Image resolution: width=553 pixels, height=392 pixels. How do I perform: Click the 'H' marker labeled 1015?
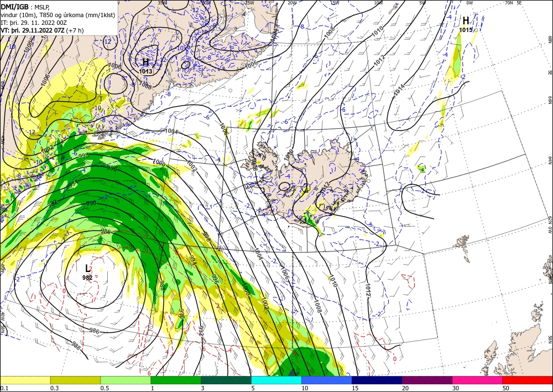click(466, 20)
